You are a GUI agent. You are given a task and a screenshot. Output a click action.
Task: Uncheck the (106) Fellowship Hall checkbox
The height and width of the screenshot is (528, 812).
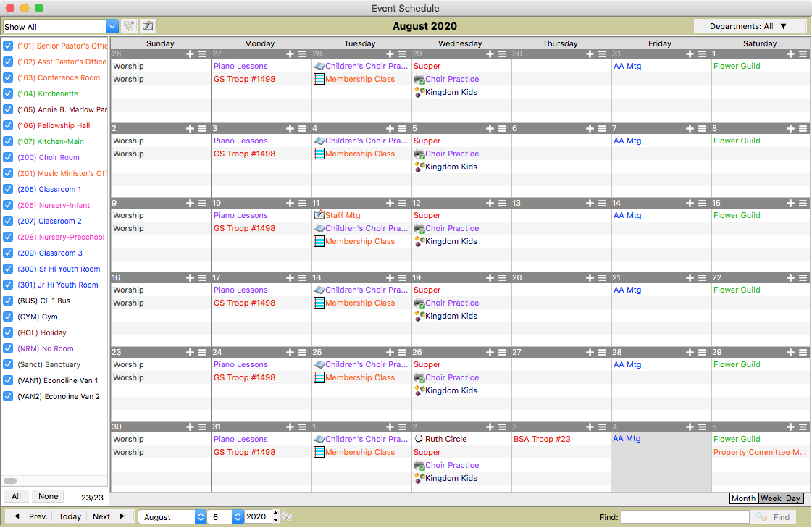[8, 126]
